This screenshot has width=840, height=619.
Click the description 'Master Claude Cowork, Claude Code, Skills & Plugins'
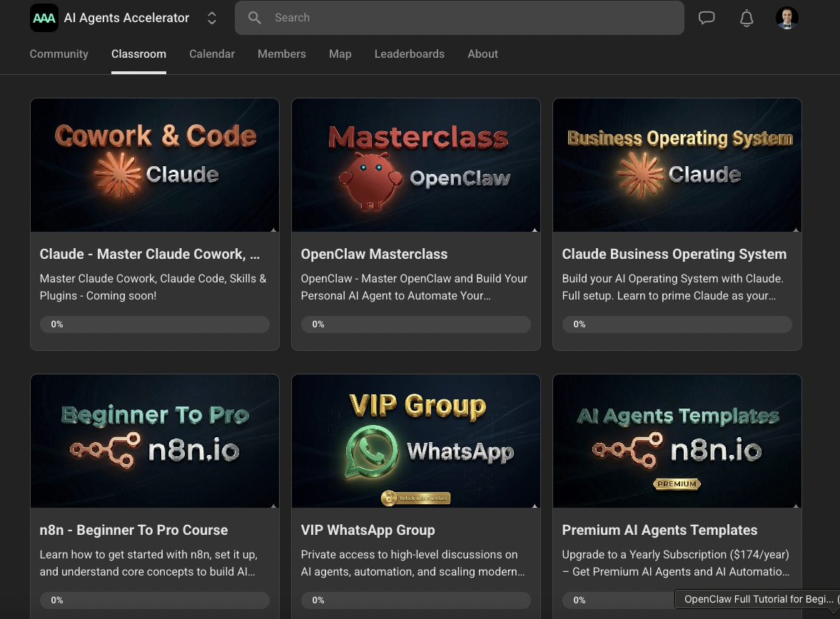(153, 287)
